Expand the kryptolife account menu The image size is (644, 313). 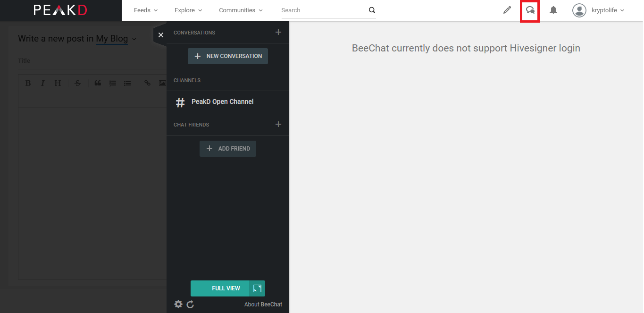tap(608, 10)
